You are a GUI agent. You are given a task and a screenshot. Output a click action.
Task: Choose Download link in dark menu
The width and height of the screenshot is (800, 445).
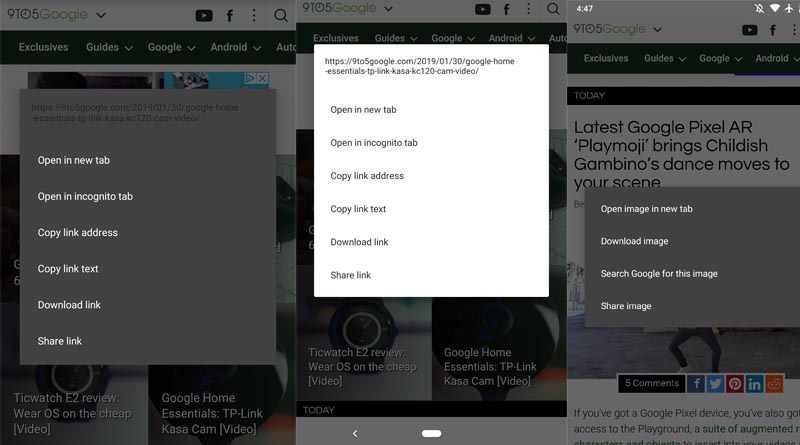(x=69, y=305)
